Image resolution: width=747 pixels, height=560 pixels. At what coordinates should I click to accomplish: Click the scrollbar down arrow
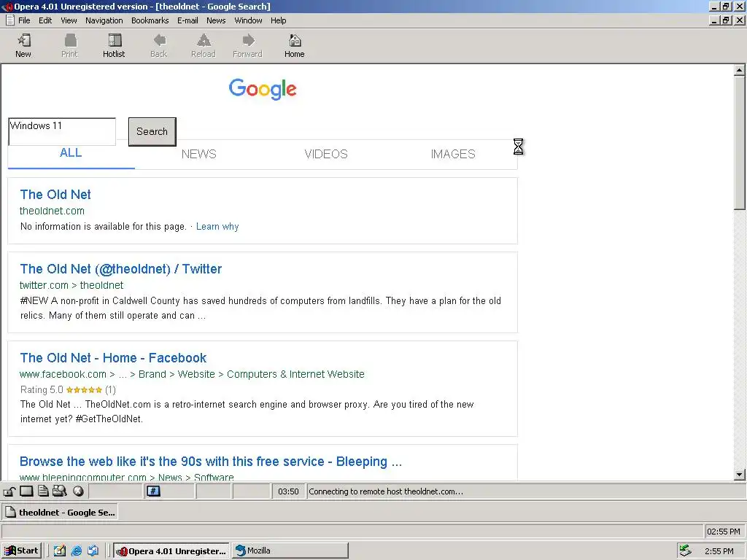pyautogui.click(x=739, y=474)
